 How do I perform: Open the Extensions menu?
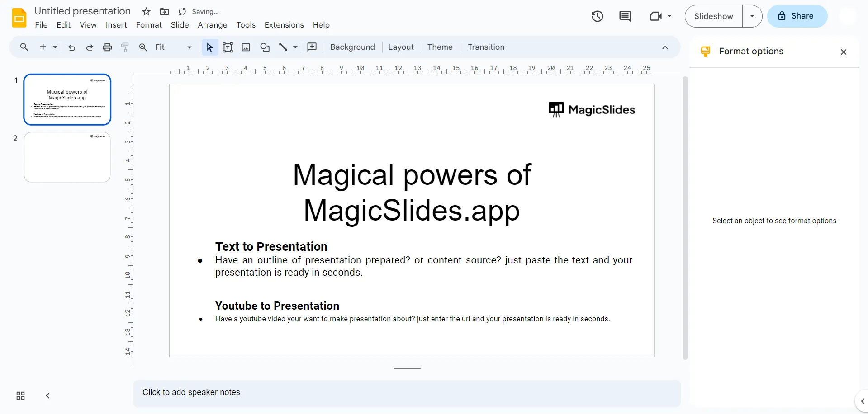pos(284,25)
